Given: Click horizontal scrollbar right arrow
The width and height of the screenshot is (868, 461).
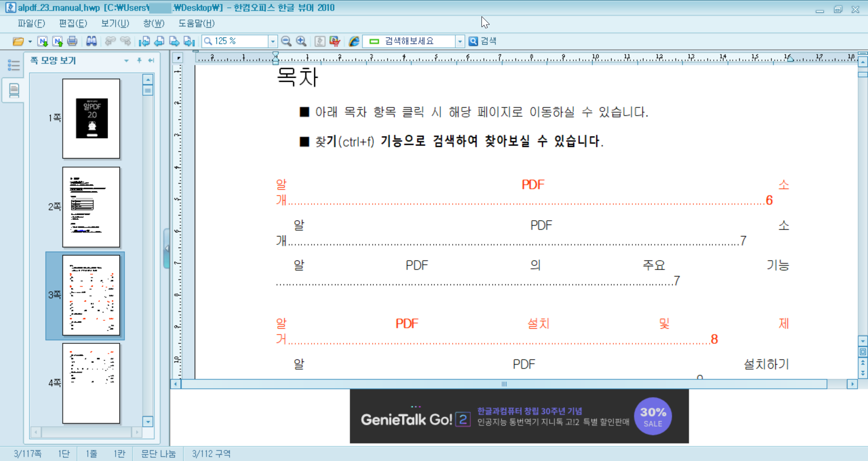Looking at the screenshot, I should [852, 384].
